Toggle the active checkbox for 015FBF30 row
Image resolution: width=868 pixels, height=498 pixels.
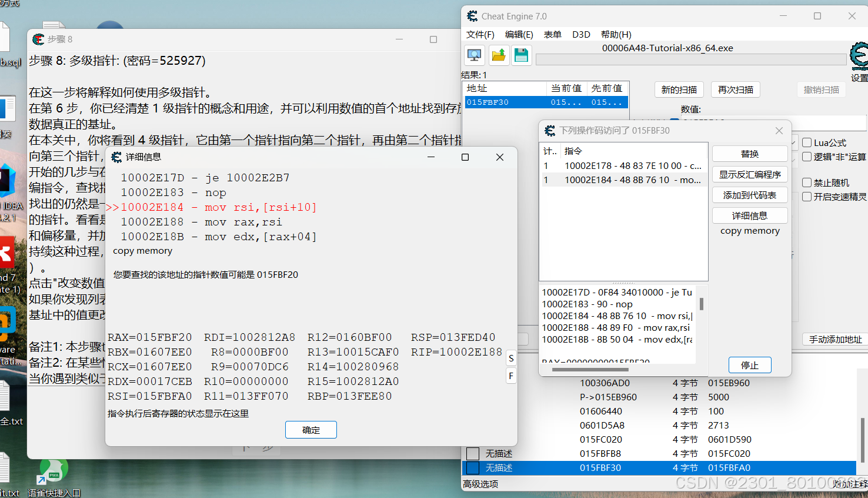pyautogui.click(x=473, y=468)
